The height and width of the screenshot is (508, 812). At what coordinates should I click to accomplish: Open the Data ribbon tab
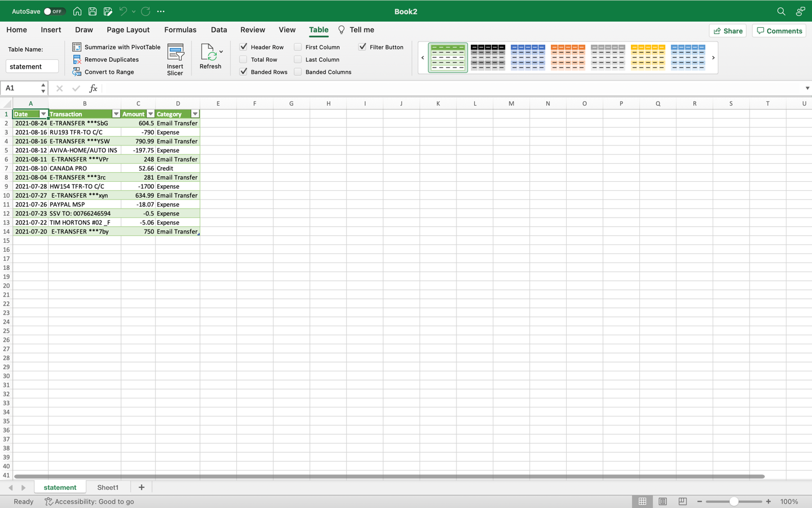219,30
